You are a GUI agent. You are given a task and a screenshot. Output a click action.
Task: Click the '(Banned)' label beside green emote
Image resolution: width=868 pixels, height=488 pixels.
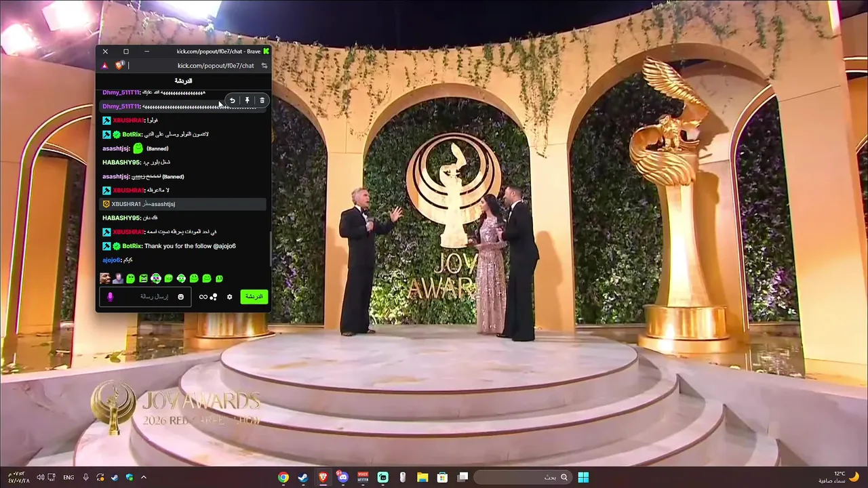coord(157,148)
